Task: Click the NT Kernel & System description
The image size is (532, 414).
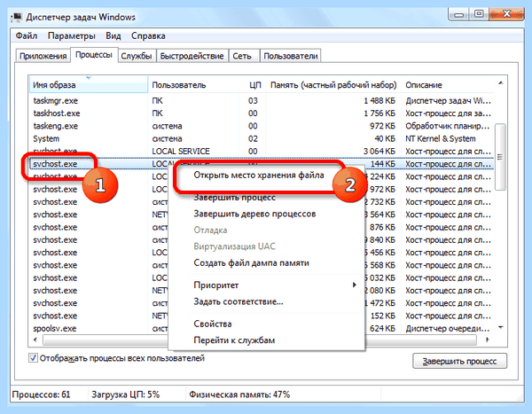Action: (441, 139)
